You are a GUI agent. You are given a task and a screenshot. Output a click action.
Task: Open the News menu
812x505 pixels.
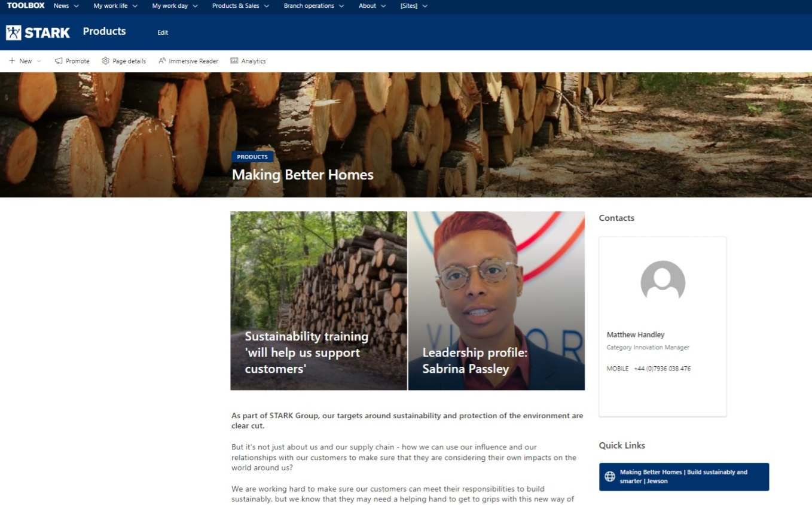(62, 6)
